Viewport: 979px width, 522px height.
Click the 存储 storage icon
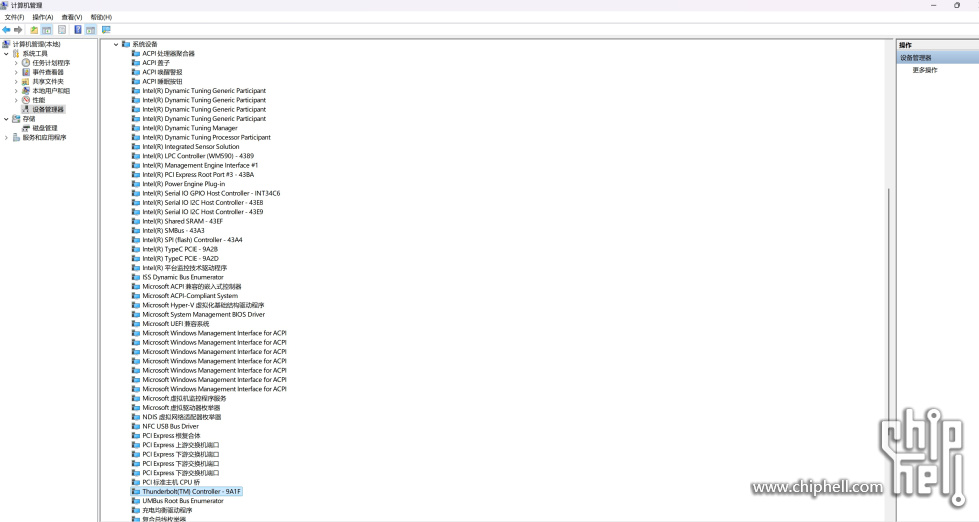(16, 119)
